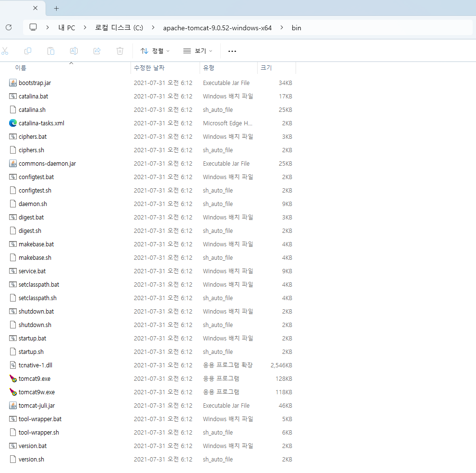Select the shutdown.bat file icon
476x473 pixels.
point(13,311)
